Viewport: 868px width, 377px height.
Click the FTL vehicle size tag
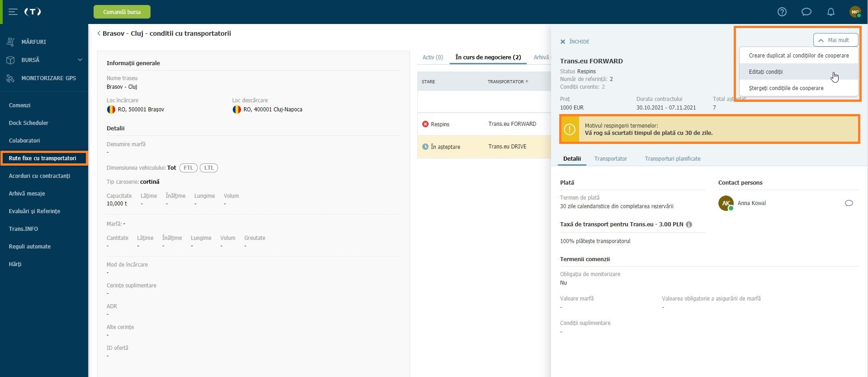click(188, 168)
